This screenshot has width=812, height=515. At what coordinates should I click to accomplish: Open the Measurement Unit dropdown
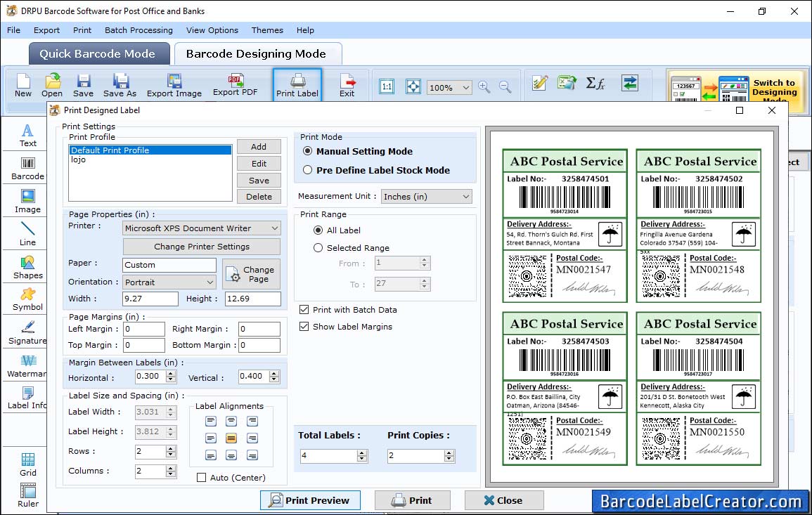coord(427,196)
